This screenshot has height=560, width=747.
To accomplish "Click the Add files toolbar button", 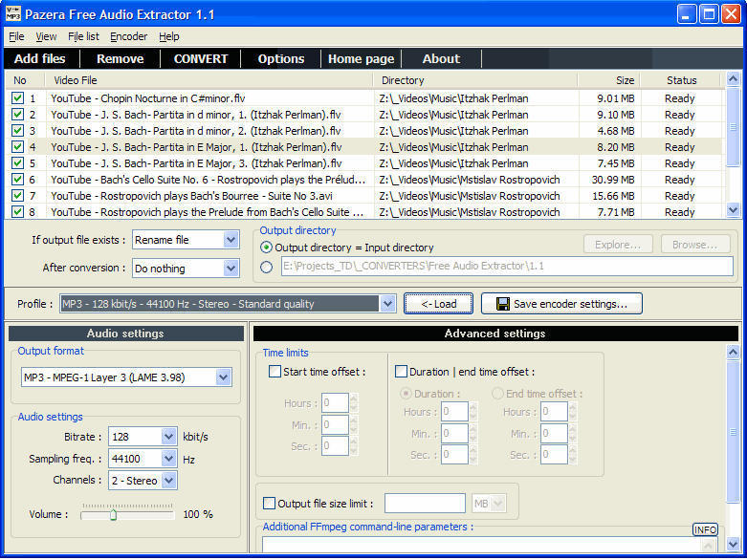I will [40, 58].
